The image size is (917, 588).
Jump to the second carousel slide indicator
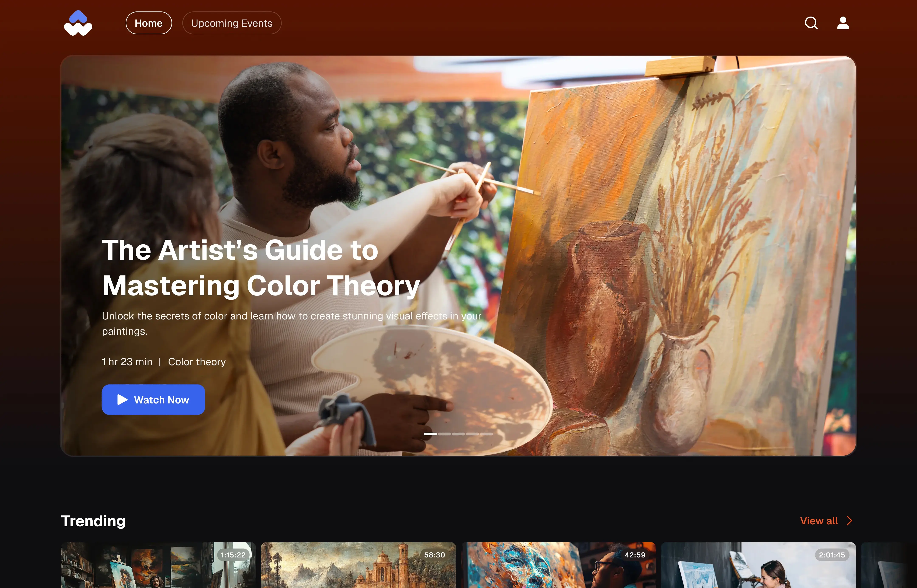(444, 434)
